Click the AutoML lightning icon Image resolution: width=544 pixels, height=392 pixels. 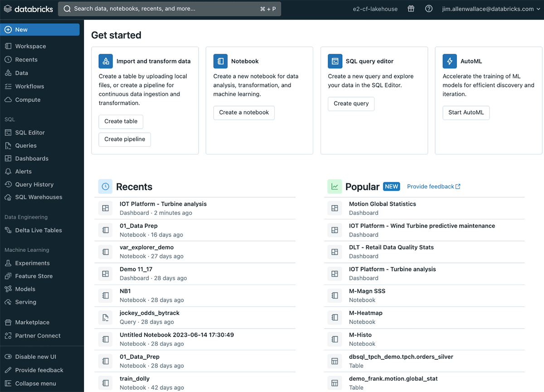(449, 61)
